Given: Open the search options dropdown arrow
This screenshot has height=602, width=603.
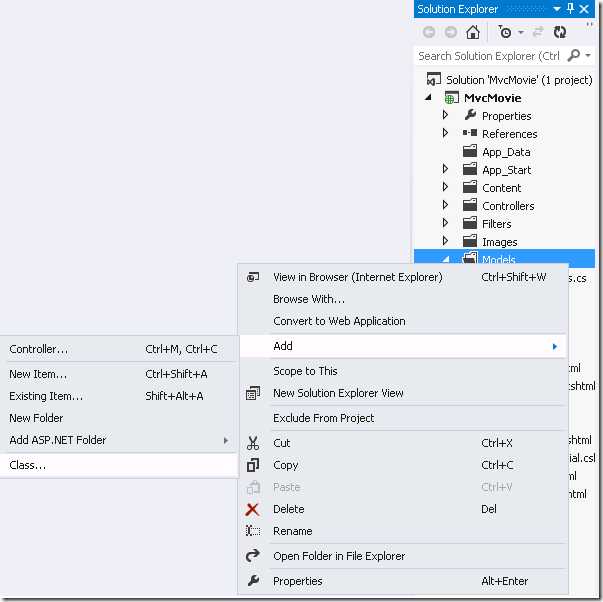Looking at the screenshot, I should click(x=588, y=56).
